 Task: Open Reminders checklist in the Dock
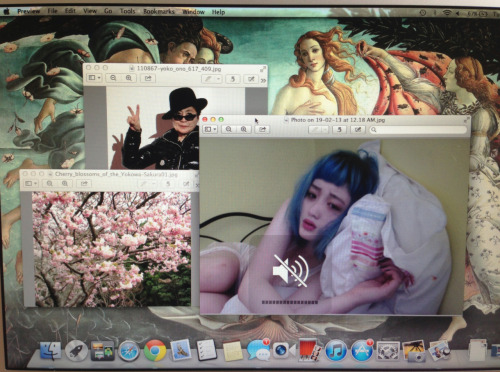pyautogui.click(x=206, y=350)
